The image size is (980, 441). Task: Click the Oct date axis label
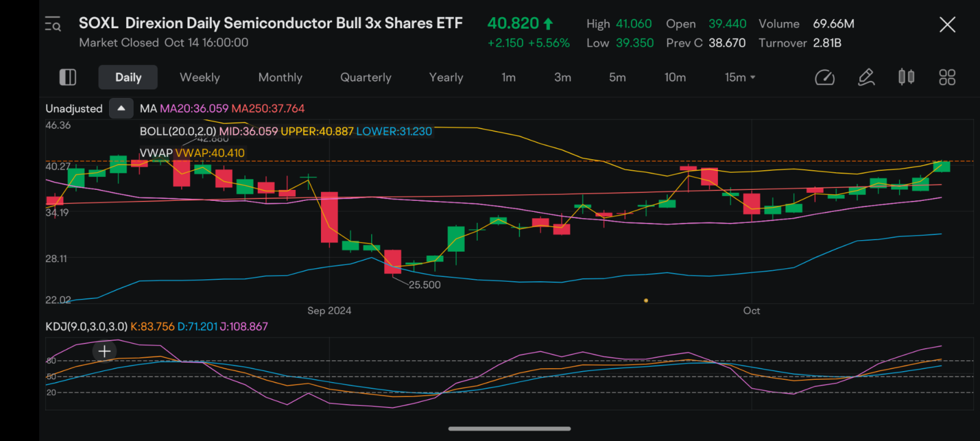[752, 311]
